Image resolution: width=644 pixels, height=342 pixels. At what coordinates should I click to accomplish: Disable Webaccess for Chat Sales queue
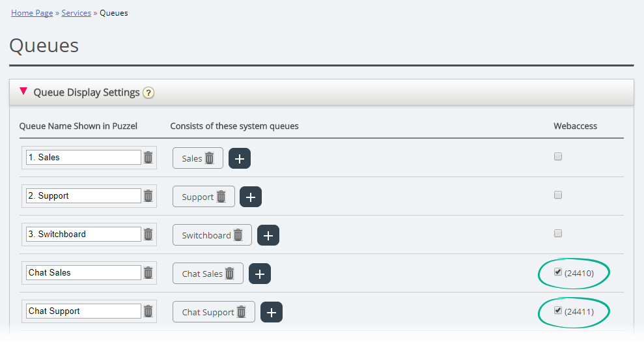[x=558, y=272]
